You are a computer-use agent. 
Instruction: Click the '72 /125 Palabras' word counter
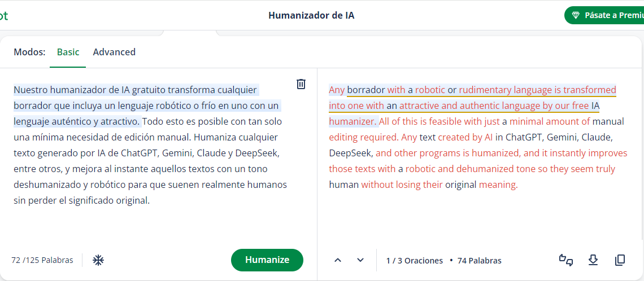click(42, 260)
